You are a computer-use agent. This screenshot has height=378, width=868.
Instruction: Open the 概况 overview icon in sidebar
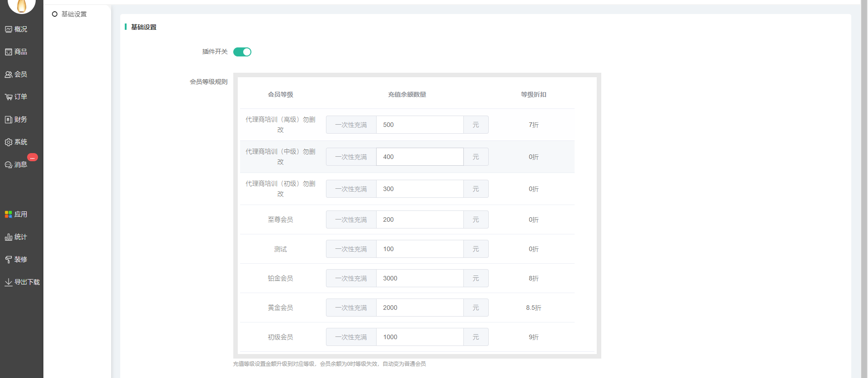tap(9, 29)
